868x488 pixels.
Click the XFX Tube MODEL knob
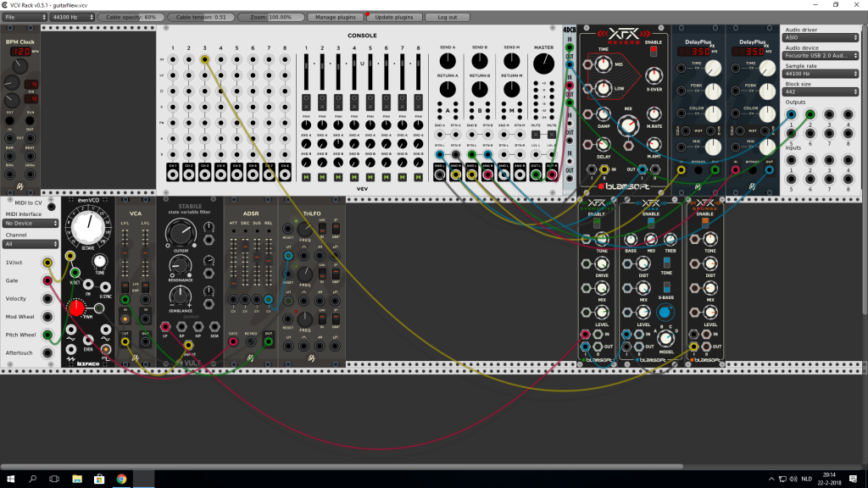[665, 338]
